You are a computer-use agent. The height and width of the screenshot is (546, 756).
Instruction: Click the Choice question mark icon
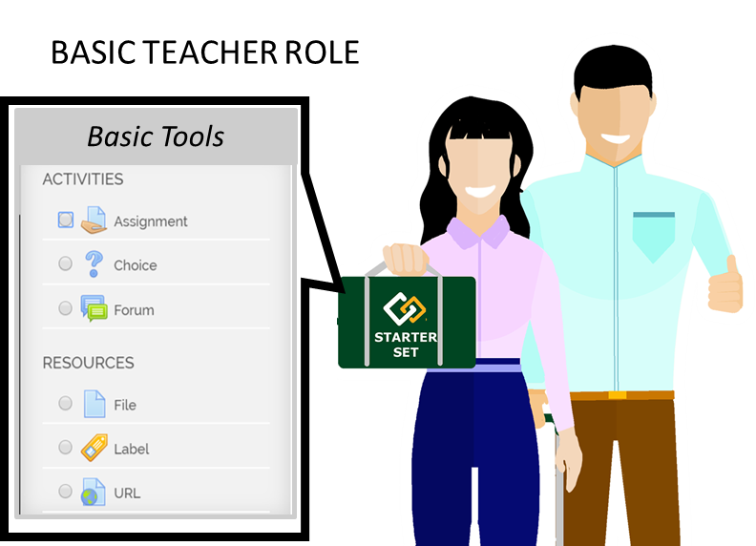pos(94,263)
